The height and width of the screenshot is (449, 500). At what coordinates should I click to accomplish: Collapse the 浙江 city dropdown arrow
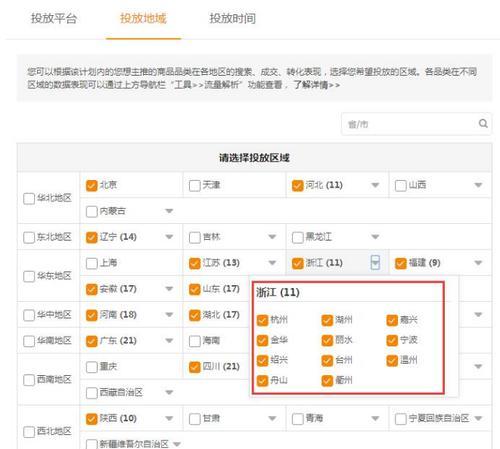click(375, 263)
